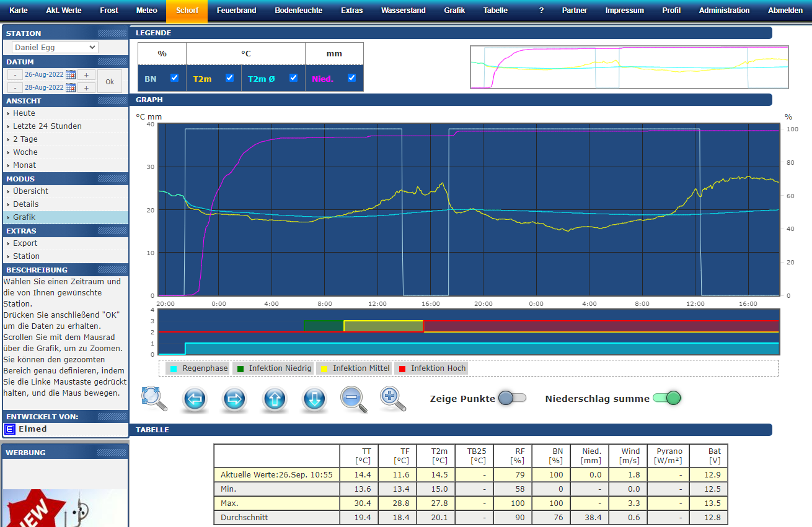Enable the Zeige Punkte toggle
Screen dimensions: 812x527
tap(513, 398)
